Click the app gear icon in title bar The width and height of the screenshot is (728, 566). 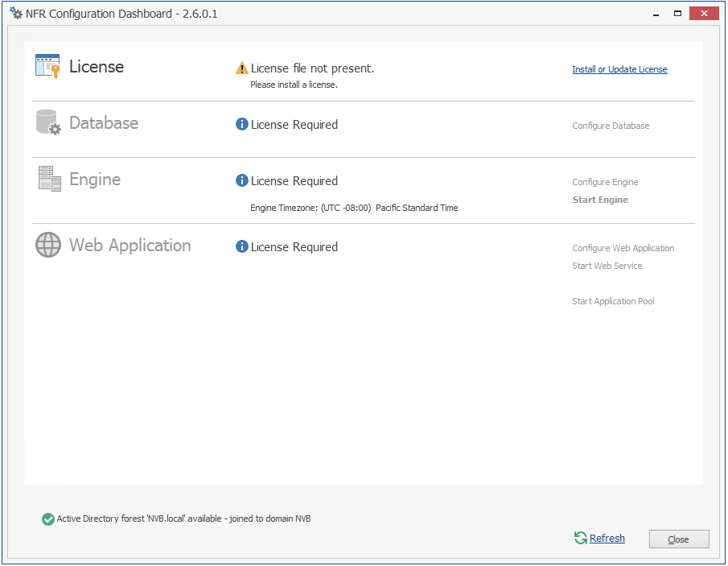pyautogui.click(x=15, y=13)
